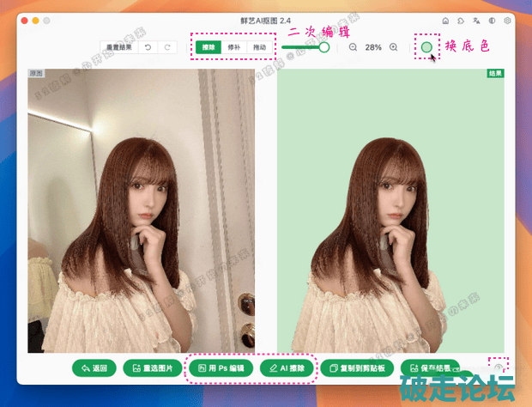
Task: Switch to 修补 repair mode
Action: 233,48
